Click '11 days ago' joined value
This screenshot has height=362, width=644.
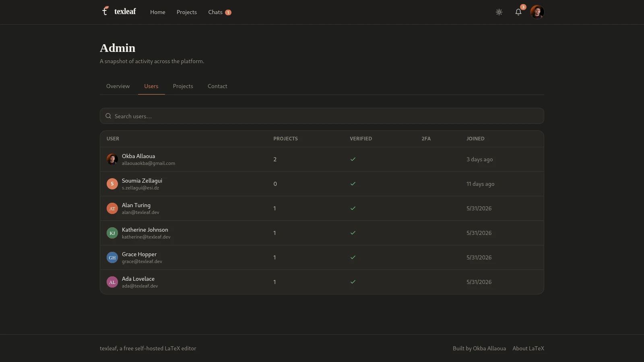pyautogui.click(x=481, y=184)
